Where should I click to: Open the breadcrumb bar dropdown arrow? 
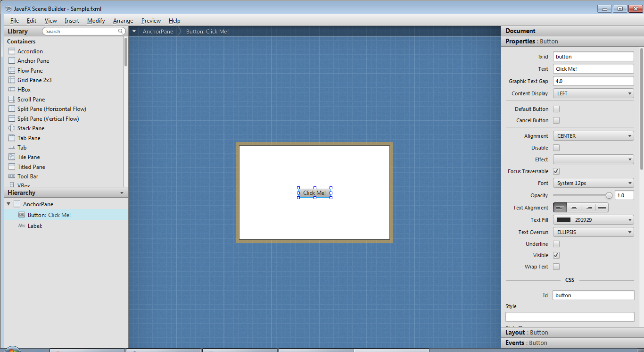pyautogui.click(x=134, y=32)
